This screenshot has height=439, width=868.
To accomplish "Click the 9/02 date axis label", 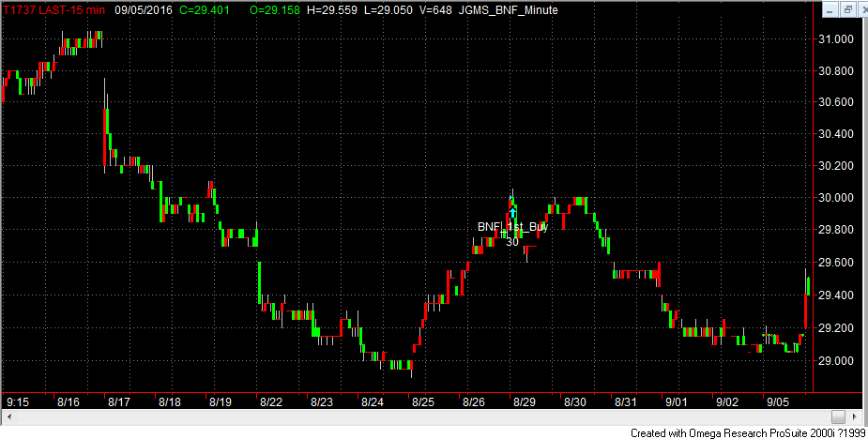I will click(x=727, y=401).
